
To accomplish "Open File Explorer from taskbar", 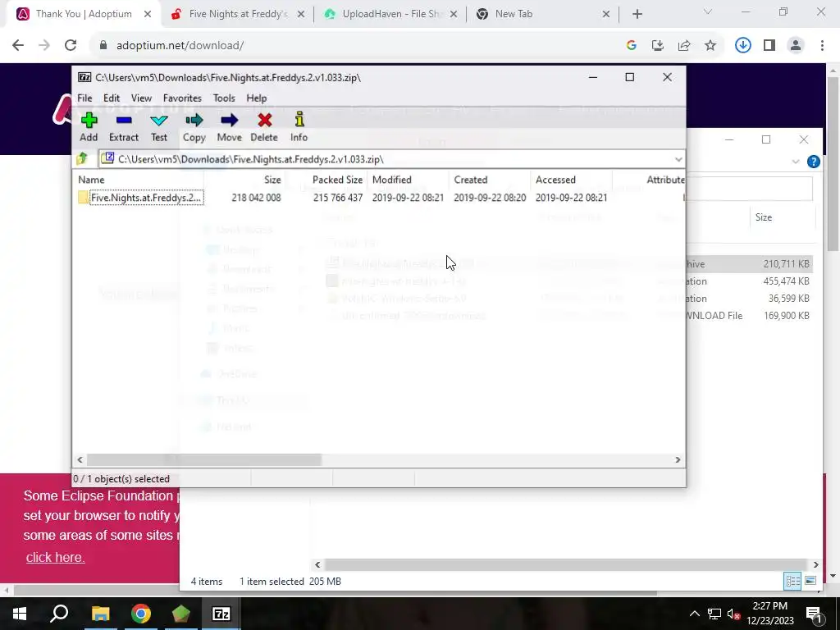I will coord(100,614).
